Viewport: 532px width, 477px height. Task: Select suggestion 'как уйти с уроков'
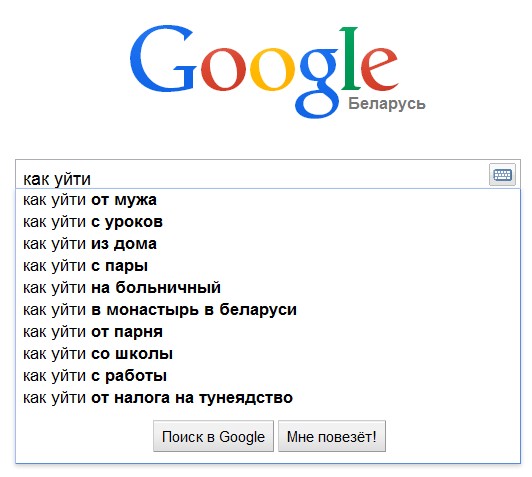pyautogui.click(x=268, y=222)
